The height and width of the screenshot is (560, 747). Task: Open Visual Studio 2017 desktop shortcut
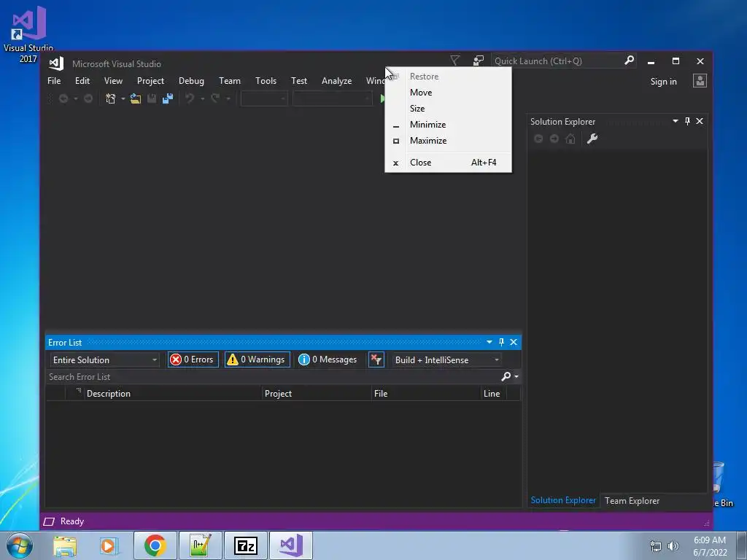(28, 34)
